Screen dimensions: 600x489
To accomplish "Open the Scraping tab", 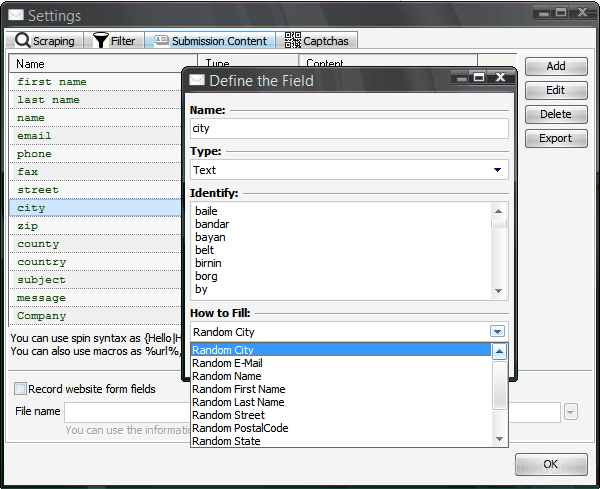I will (x=46, y=41).
